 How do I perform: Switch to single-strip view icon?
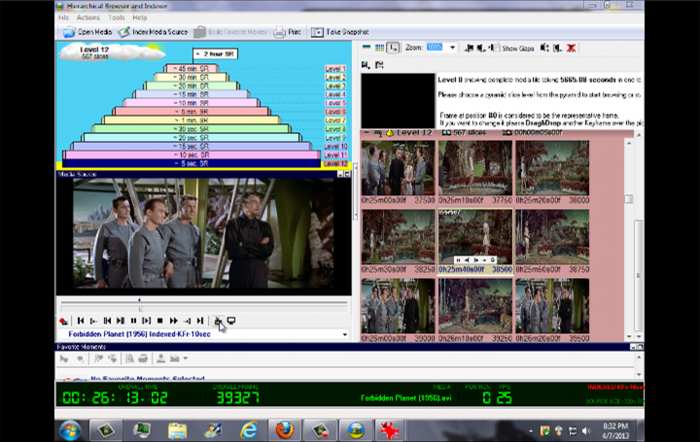point(367,47)
